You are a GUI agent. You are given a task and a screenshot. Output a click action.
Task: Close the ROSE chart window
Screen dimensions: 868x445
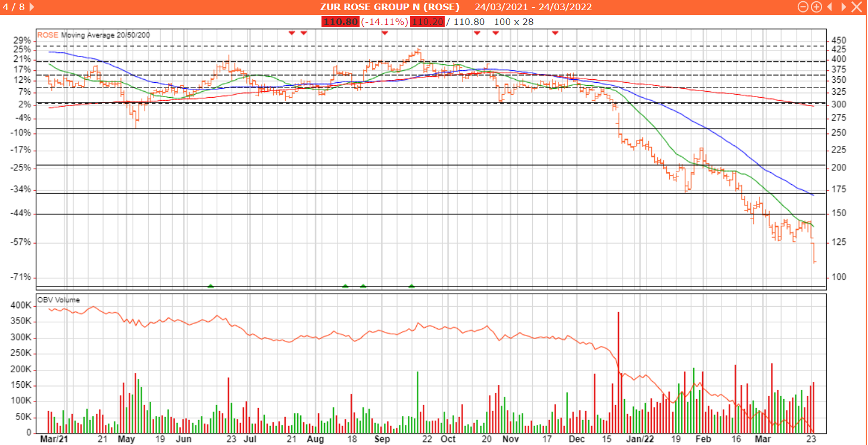[857, 7]
